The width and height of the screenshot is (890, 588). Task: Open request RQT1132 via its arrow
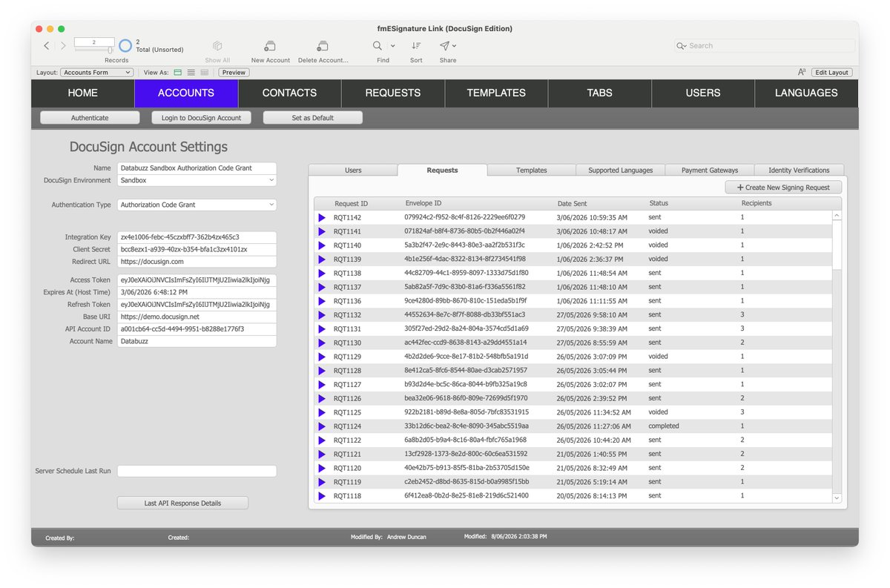coord(322,315)
